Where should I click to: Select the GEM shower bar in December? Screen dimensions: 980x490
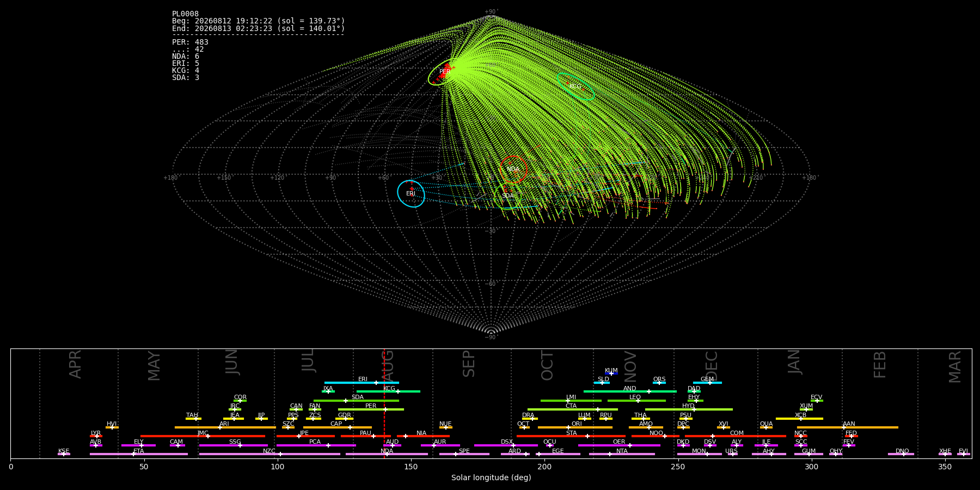pos(707,383)
